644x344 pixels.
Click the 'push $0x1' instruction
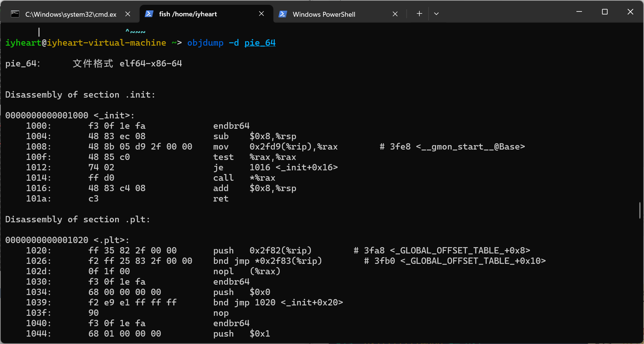pyautogui.click(x=242, y=334)
